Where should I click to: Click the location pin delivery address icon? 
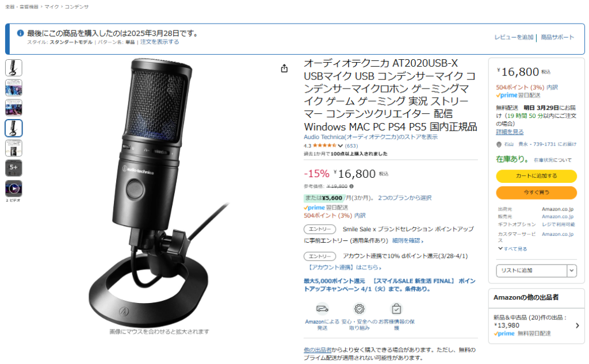(499, 144)
